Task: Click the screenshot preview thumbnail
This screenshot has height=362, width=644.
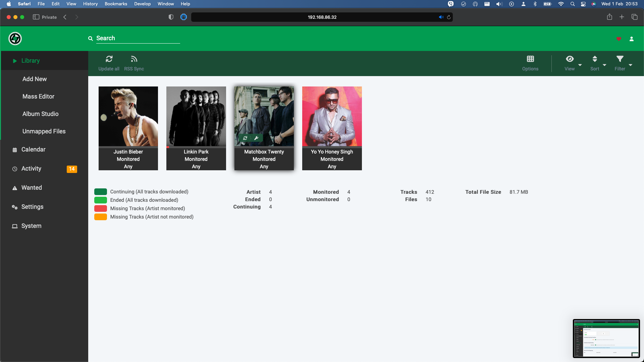Action: tap(606, 339)
